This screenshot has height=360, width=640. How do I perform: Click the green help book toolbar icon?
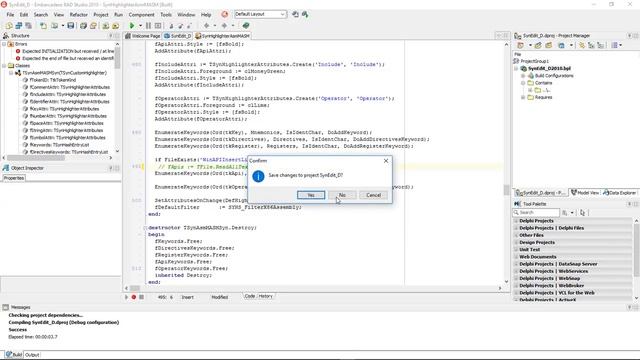tap(246, 26)
